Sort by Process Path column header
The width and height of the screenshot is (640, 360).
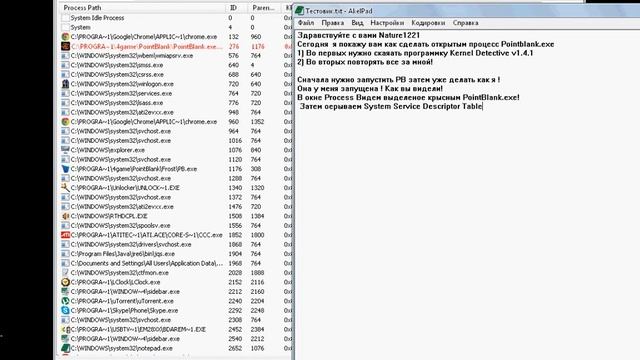coord(82,8)
